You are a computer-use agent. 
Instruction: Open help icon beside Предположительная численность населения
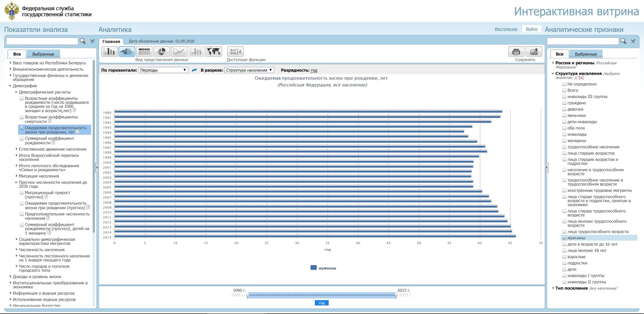pyautogui.click(x=48, y=218)
